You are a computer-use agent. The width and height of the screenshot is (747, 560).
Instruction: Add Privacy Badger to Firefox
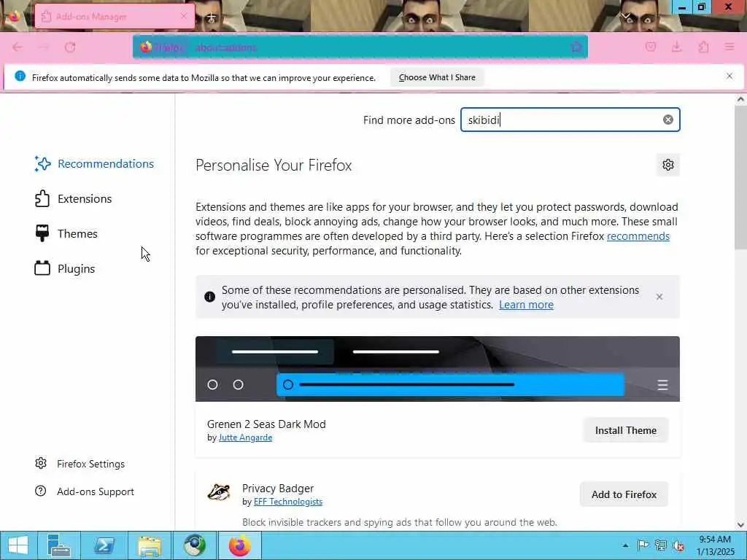624,495
